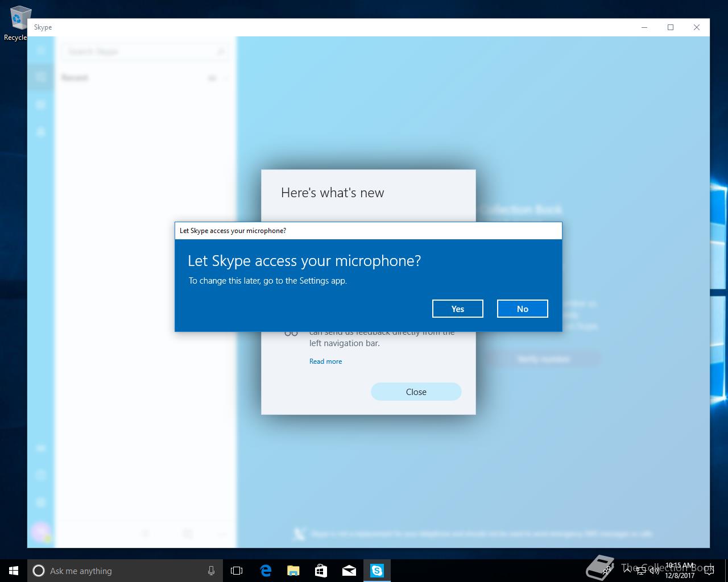Open the Windows Start menu
This screenshot has width=728, height=582.
click(x=14, y=571)
